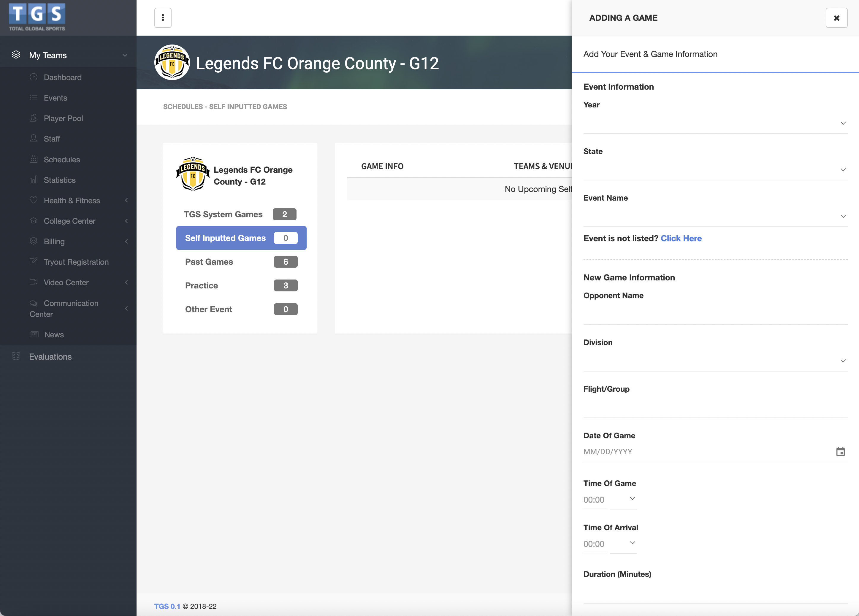Screen dimensions: 859x616
Task: Click the Duration (Minutes) input field
Action: point(715,593)
